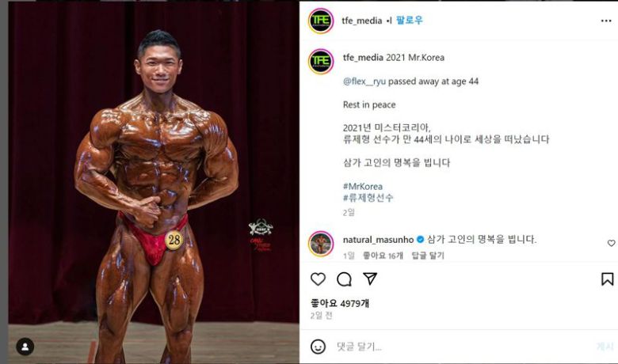Viewport: 618px width, 364px height.
Task: Click the tfe_media avatar beside the caption
Action: (321, 62)
